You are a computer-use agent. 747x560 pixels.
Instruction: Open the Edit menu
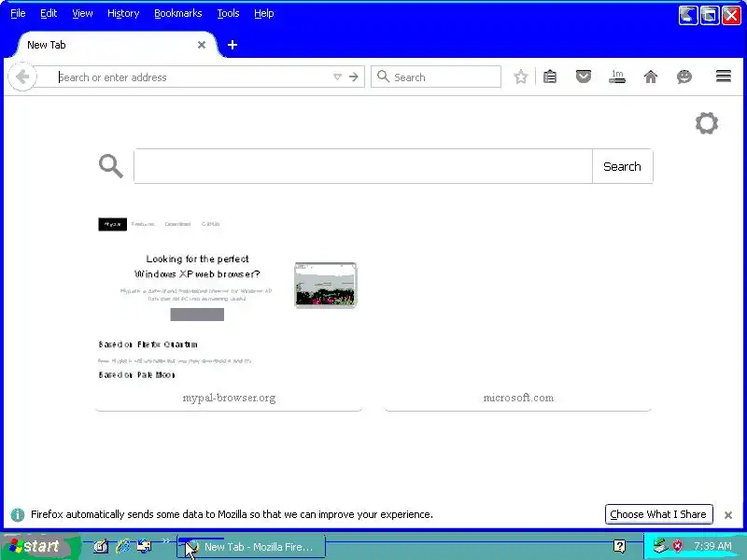(x=49, y=13)
